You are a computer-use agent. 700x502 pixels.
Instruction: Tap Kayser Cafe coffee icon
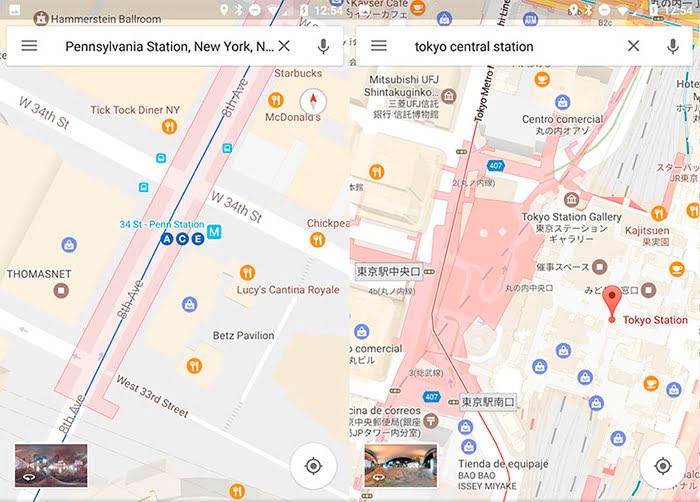click(x=418, y=7)
